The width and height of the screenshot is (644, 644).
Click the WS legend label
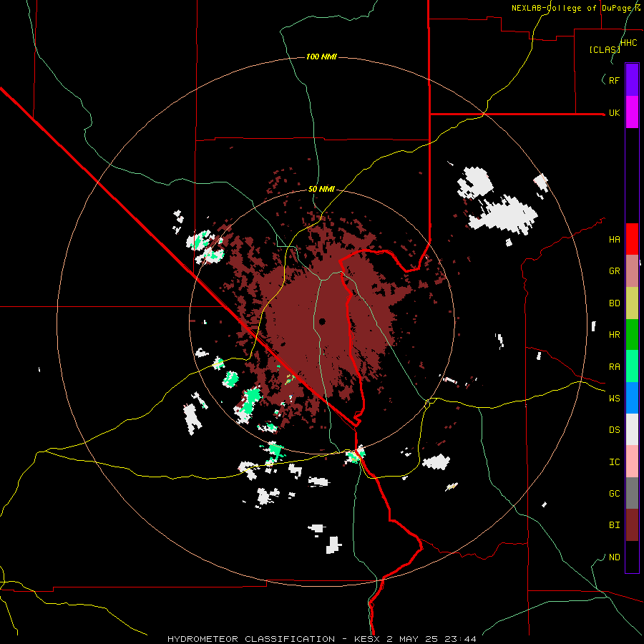tap(614, 399)
